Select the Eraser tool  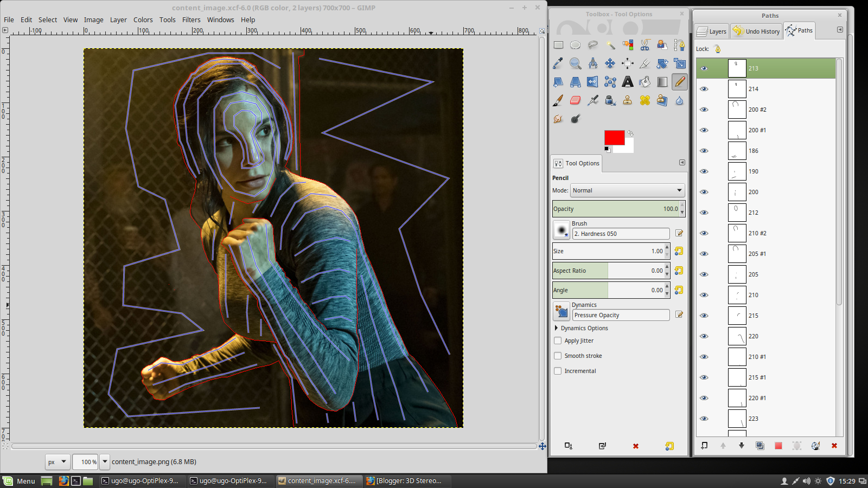tap(576, 100)
